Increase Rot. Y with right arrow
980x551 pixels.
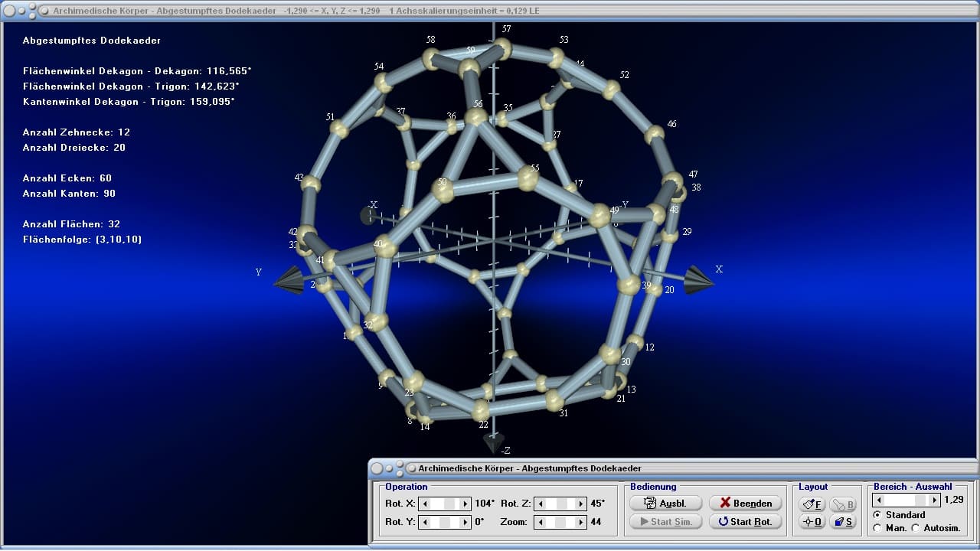[465, 522]
